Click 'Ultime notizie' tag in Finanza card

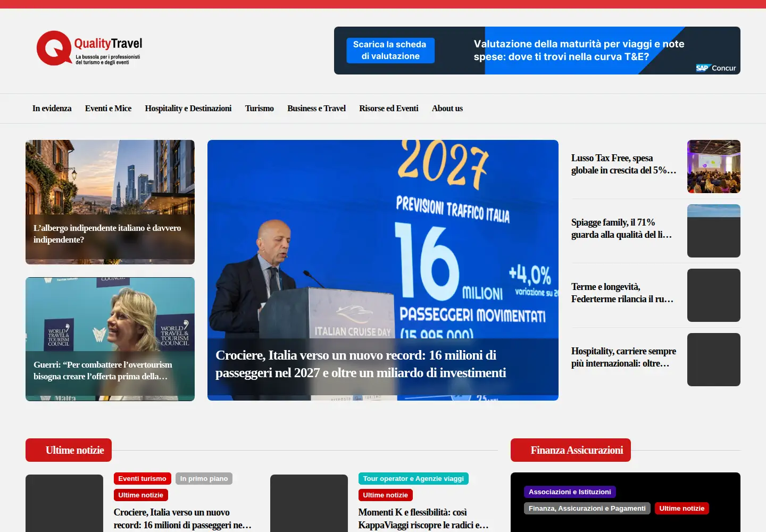(682, 509)
